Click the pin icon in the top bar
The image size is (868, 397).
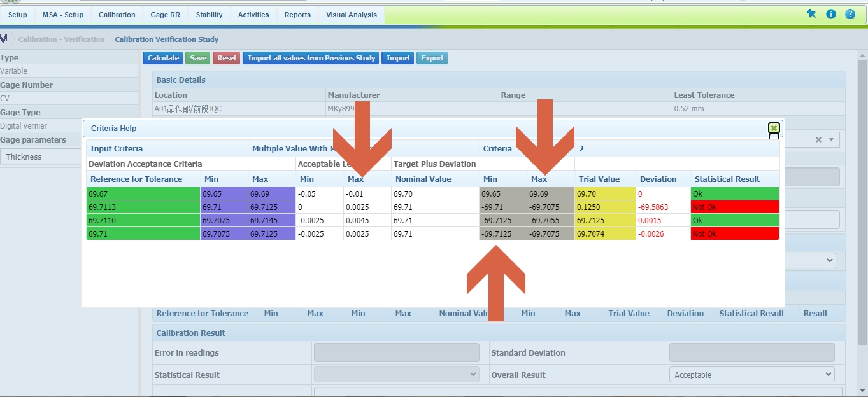pyautogui.click(x=811, y=14)
